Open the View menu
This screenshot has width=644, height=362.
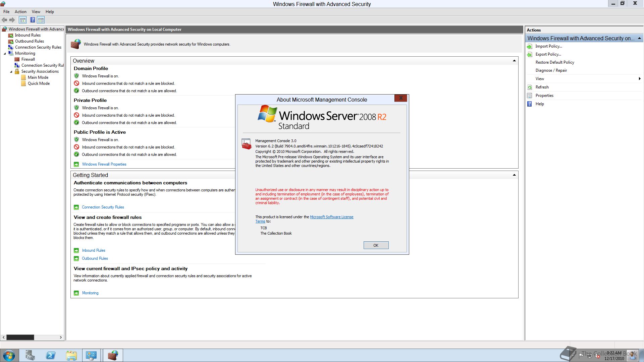pos(36,12)
